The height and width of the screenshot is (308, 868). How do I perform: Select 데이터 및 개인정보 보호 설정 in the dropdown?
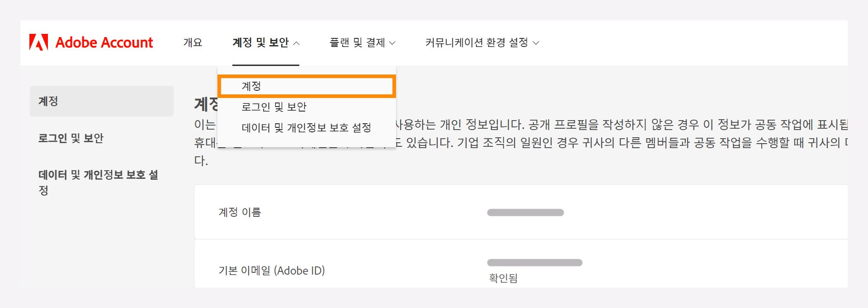click(x=307, y=128)
